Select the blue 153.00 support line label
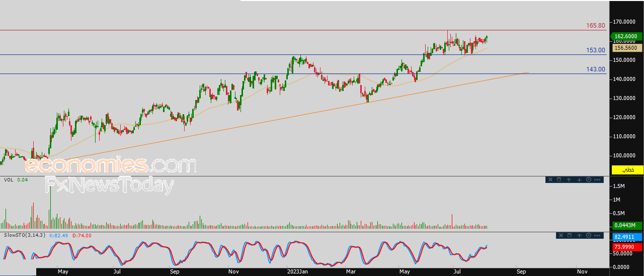 point(595,50)
